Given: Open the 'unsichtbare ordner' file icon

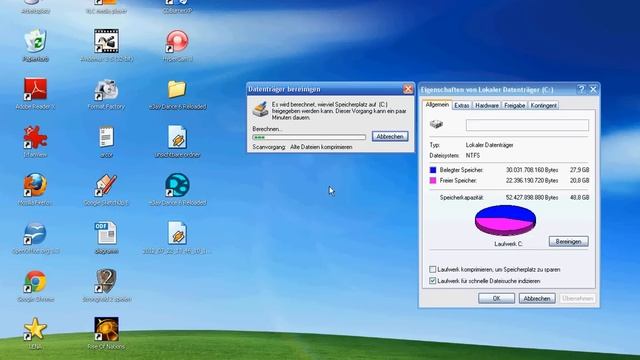Looking at the screenshot, I should tap(177, 137).
